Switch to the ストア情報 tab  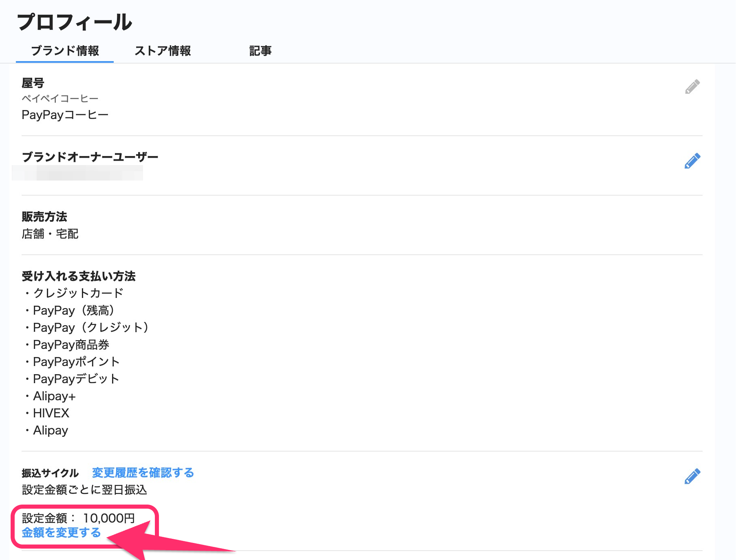tap(163, 51)
